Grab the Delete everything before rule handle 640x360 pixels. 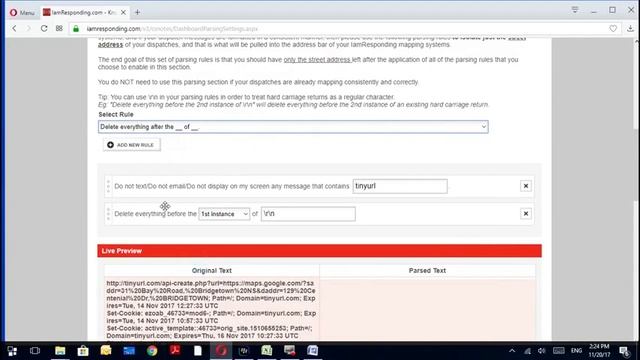tap(108, 214)
